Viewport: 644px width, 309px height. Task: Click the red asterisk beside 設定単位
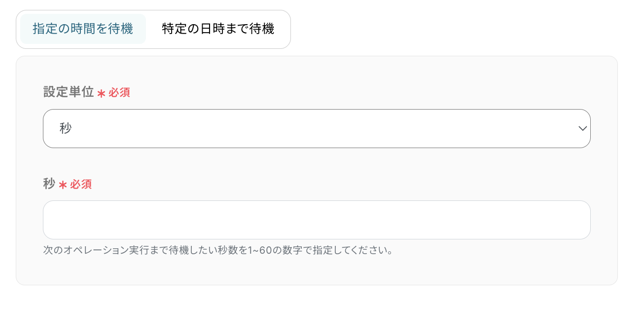[x=101, y=93]
